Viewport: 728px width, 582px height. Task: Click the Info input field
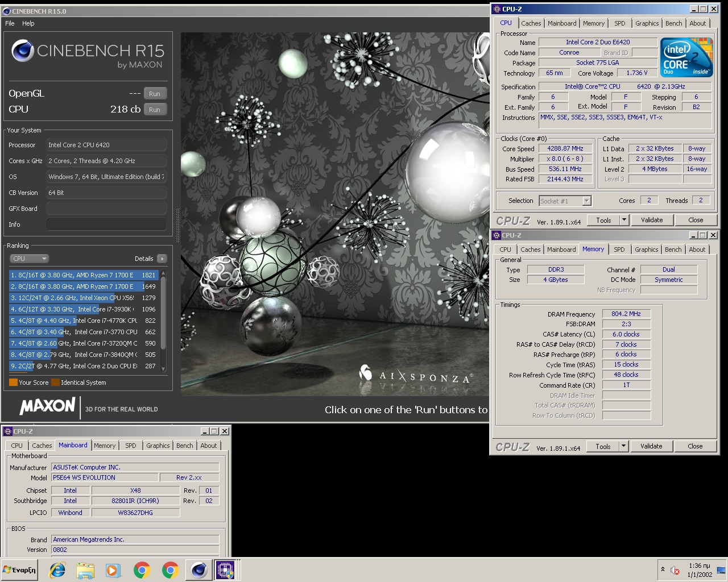[106, 225]
